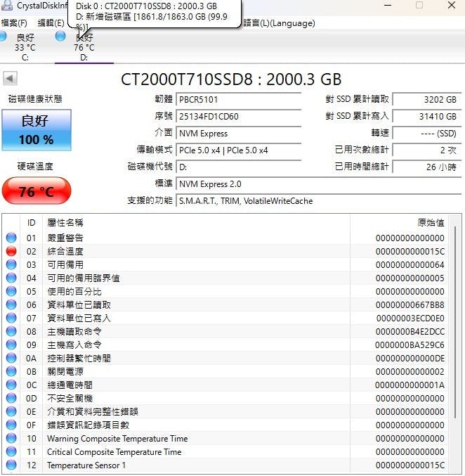Click the status dot for attribute 0F
This screenshot has width=465, height=476.
click(x=11, y=425)
